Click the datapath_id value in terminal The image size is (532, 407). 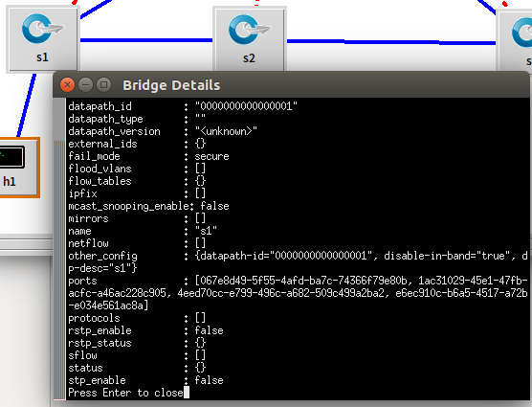pos(246,106)
